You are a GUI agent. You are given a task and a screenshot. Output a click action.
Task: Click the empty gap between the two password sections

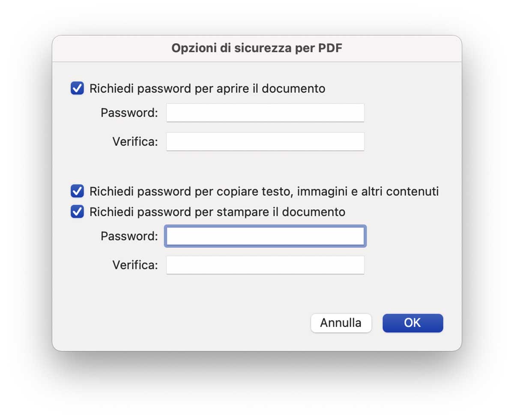pyautogui.click(x=257, y=168)
